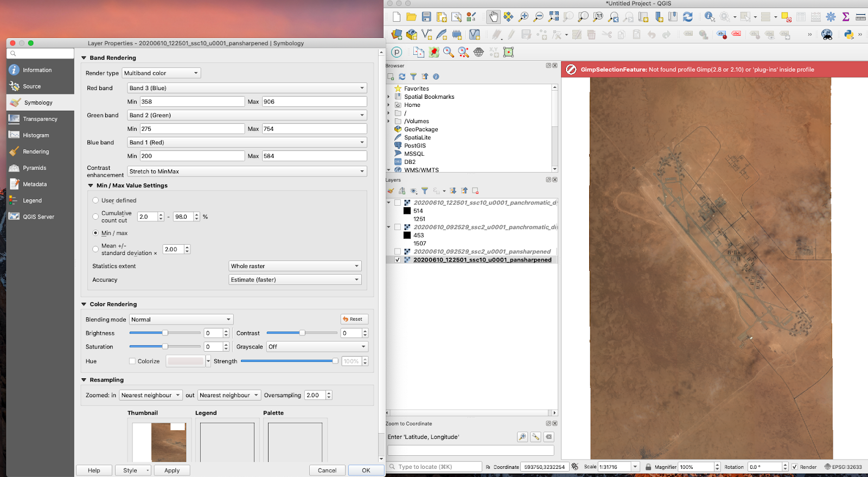Click the Identify Features tool
The height and width of the screenshot is (477, 868).
coord(710,17)
